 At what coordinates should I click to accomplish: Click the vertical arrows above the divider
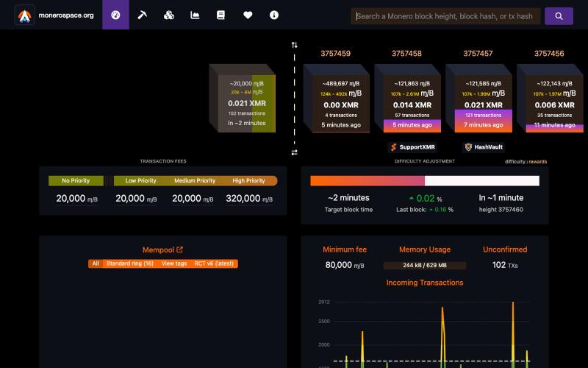[295, 45]
